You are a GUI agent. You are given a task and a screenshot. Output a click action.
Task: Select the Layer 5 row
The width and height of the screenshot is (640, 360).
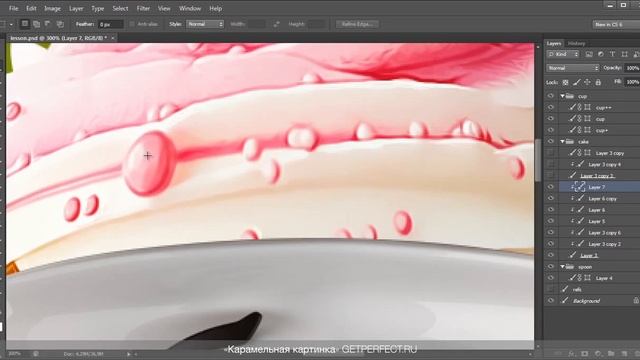pyautogui.click(x=592, y=221)
